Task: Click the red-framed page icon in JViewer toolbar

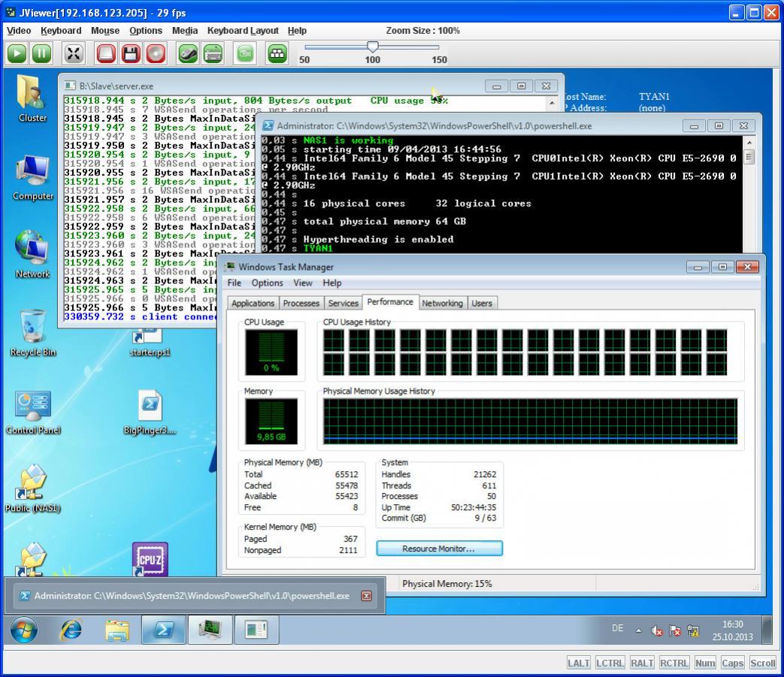Action: (x=106, y=53)
